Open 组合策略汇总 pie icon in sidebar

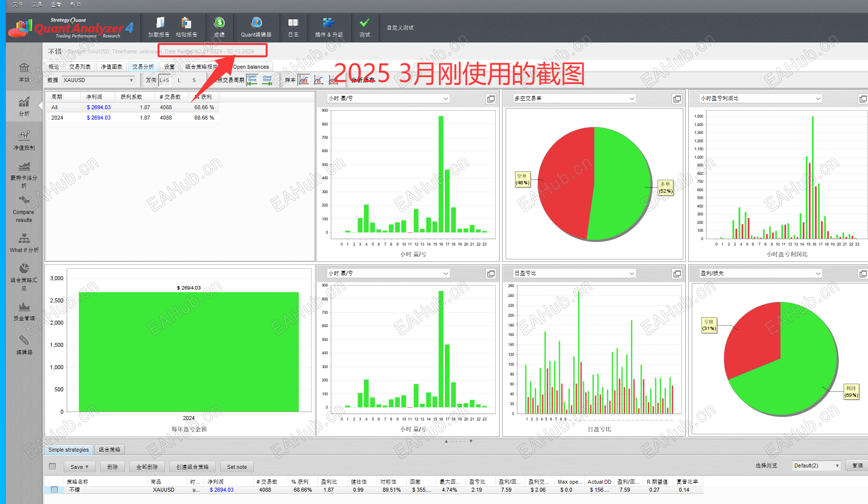tap(24, 268)
